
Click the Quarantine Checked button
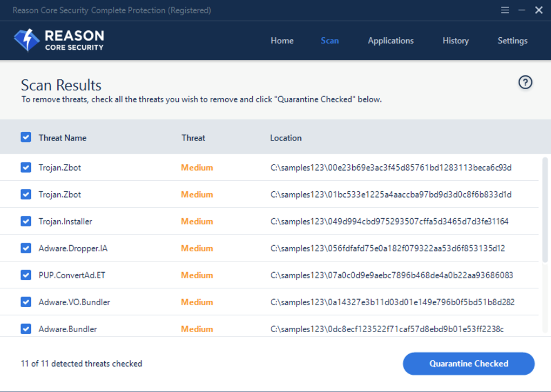[469, 363]
